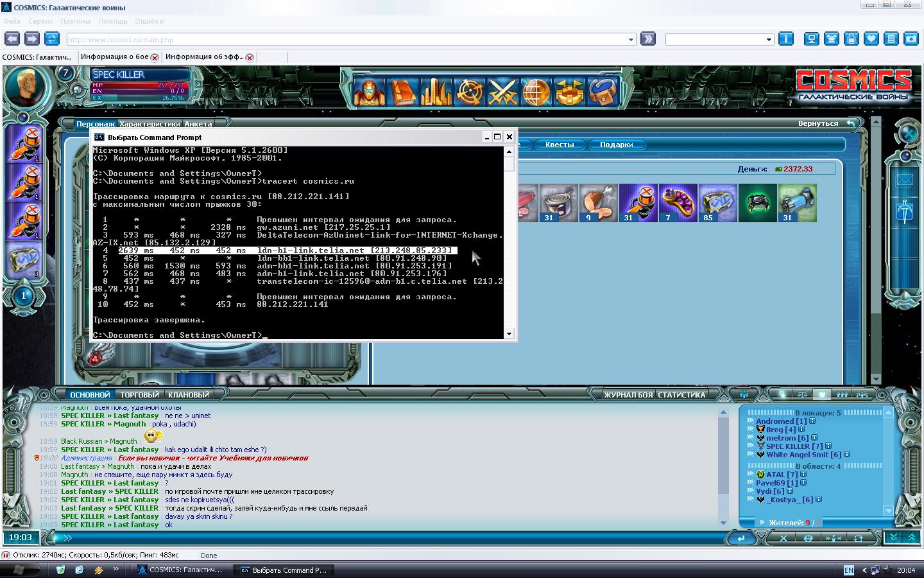Click the arrow before Breg [4]
The width and height of the screenshot is (924, 578).
(750, 429)
